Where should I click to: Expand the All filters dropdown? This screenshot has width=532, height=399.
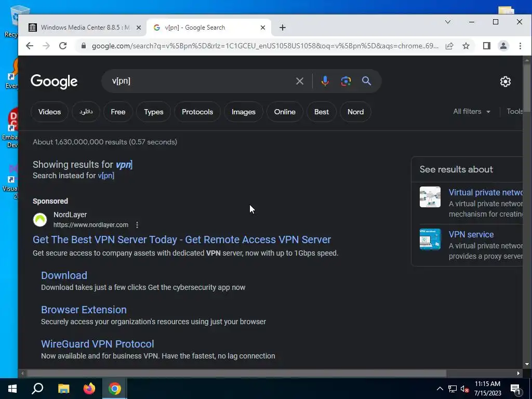[x=472, y=111]
